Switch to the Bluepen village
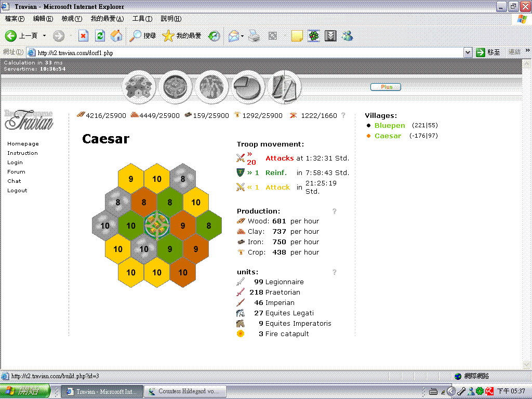 (x=390, y=126)
